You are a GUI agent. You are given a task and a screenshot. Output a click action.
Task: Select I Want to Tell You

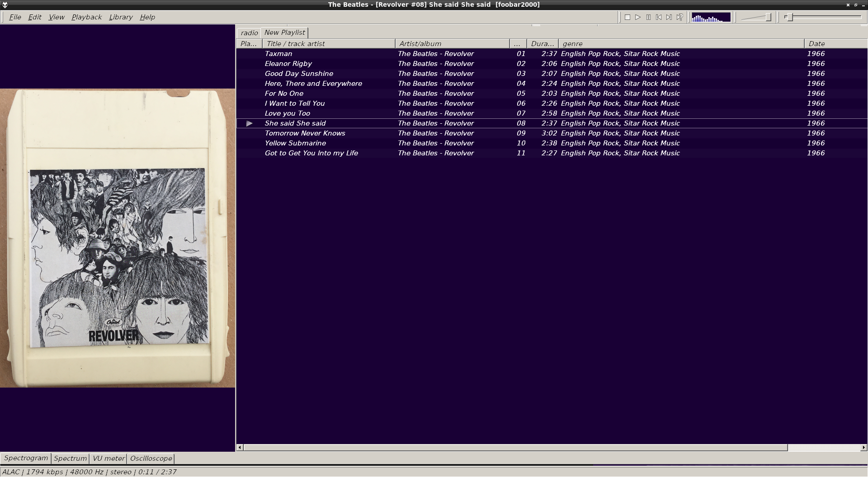[x=552, y=103]
